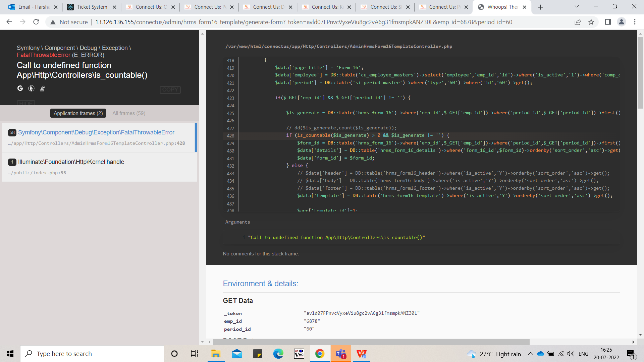Click the Windows taskbar search box
This screenshot has height=362, width=644.
click(x=92, y=354)
